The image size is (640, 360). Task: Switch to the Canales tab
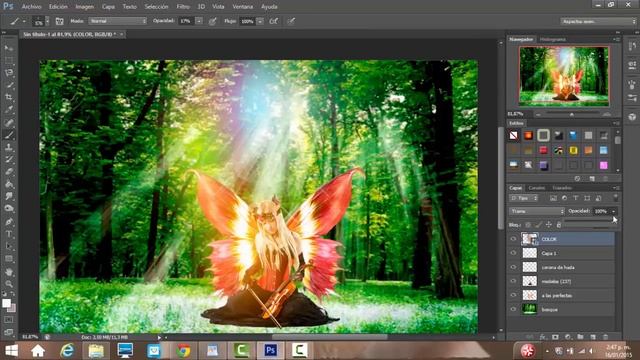(537, 188)
